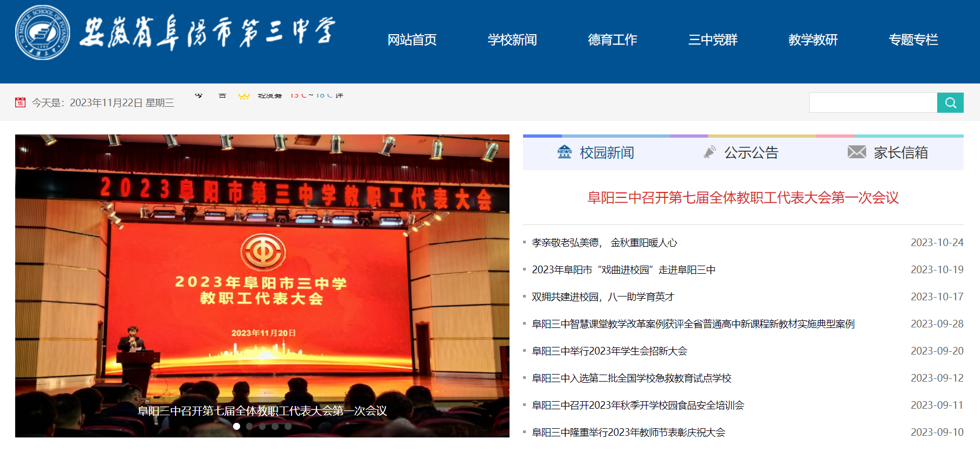Click the red calendar icon beside today's date

[20, 102]
